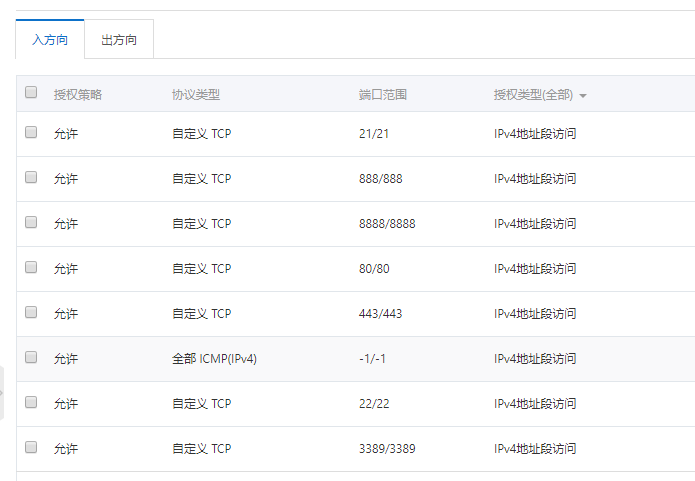695x481 pixels.
Task: Switch to the 出方向 tab
Action: tap(119, 39)
